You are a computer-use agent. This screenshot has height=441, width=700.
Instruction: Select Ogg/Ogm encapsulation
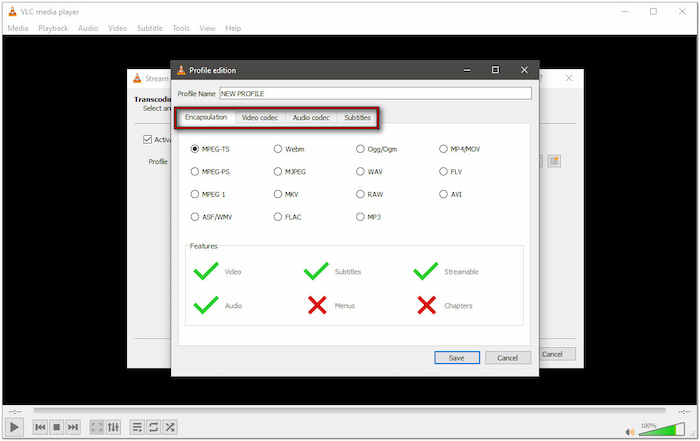point(376,149)
